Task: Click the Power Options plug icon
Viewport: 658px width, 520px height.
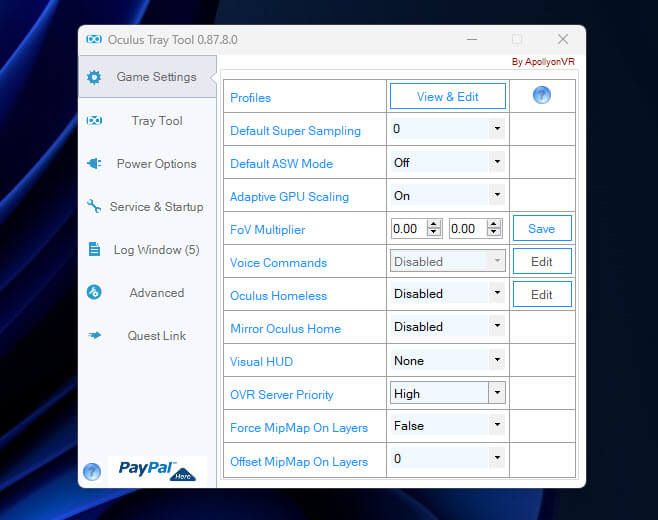Action: 94,163
